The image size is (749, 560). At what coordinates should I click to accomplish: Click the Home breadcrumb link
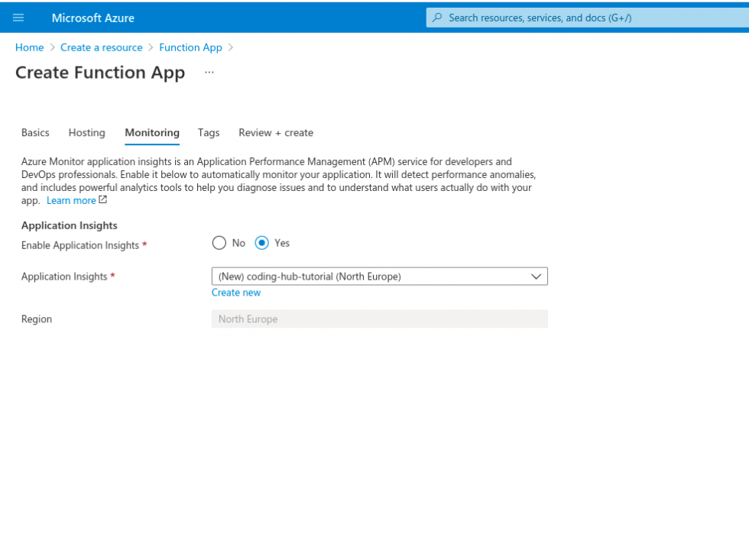(x=30, y=47)
